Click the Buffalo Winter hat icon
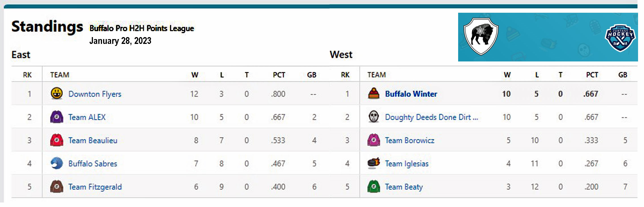 coord(373,93)
